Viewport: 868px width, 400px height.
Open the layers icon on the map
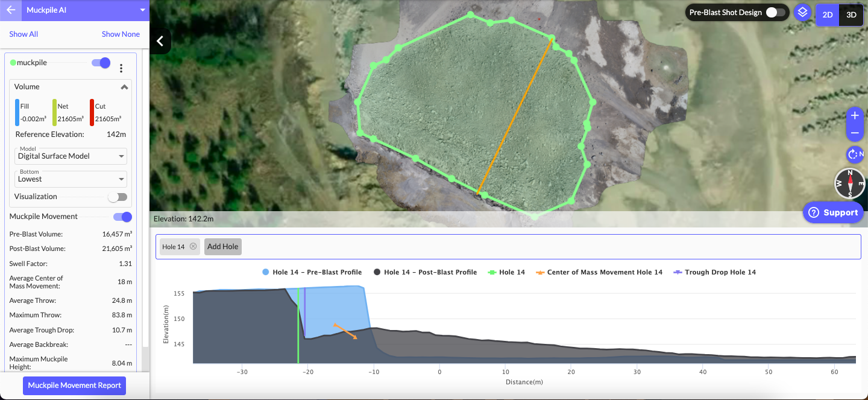click(802, 13)
